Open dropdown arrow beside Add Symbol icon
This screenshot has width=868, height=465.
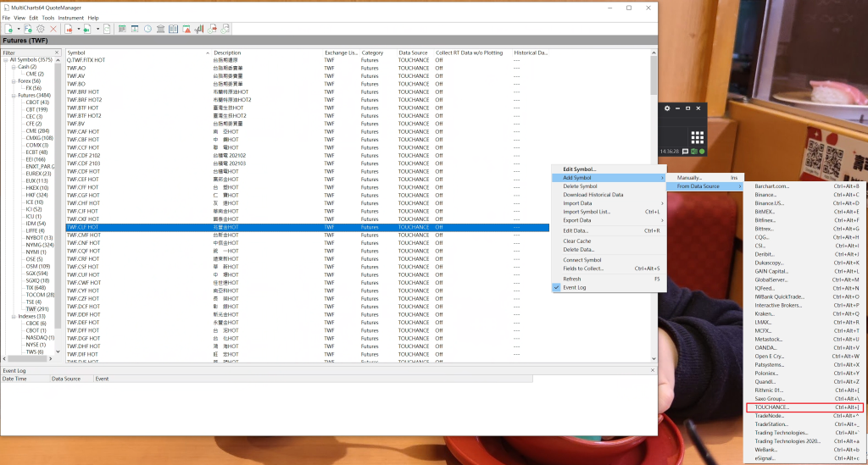point(17,29)
